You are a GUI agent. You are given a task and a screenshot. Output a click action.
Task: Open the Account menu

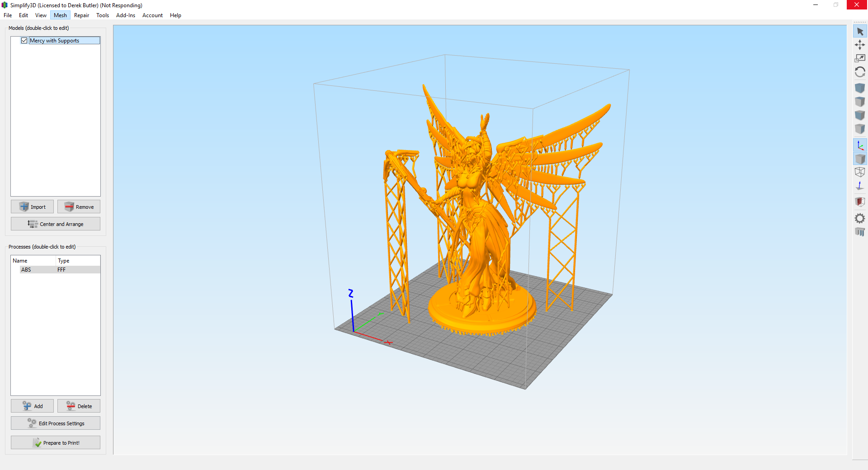[152, 15]
